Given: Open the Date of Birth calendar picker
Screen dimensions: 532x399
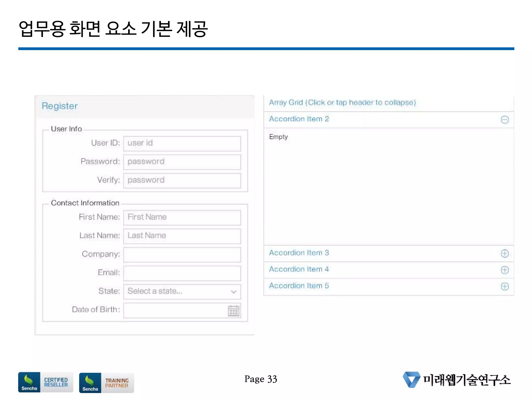Looking at the screenshot, I should point(234,310).
